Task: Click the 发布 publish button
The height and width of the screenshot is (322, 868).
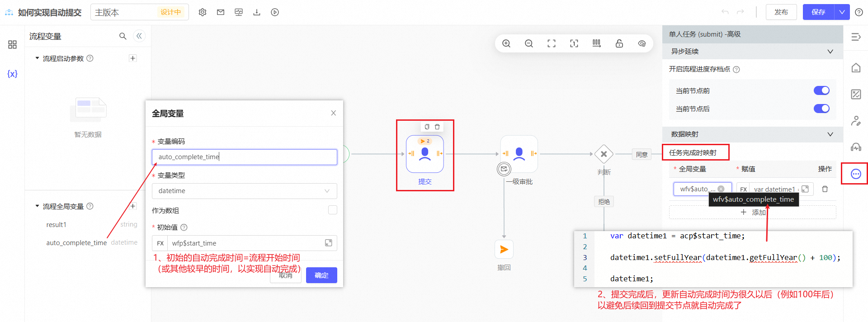Action: point(781,12)
